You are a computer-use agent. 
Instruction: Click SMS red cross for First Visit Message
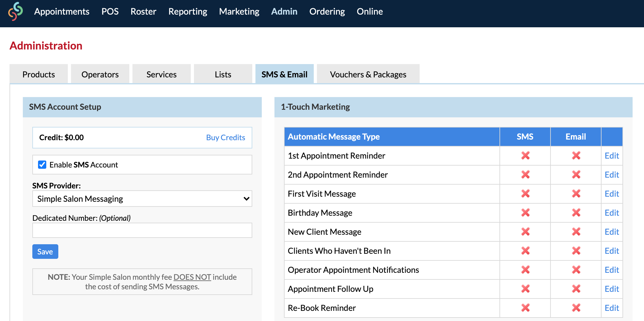(525, 193)
